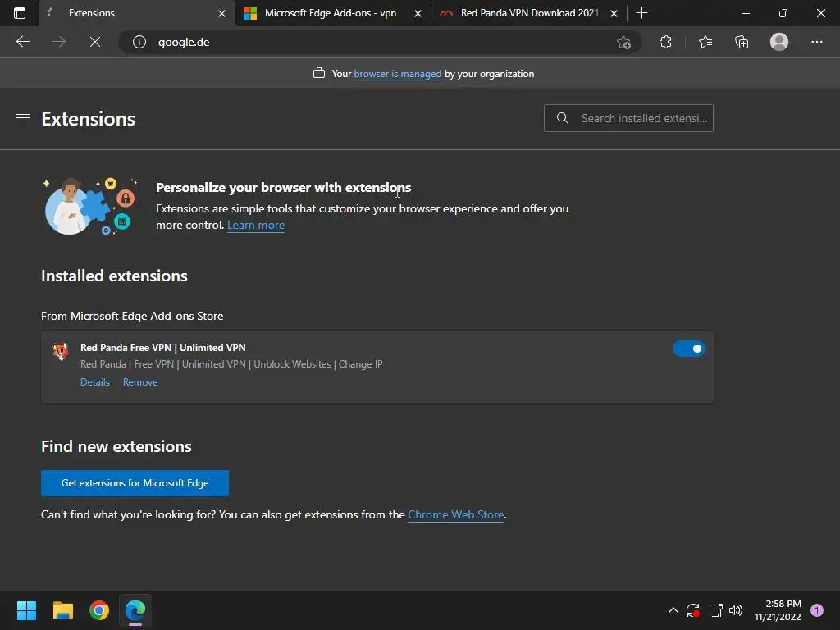The width and height of the screenshot is (840, 630).
Task: Click the 'From Microsoft Edge Add-ons Store' label
Action: tap(132, 316)
